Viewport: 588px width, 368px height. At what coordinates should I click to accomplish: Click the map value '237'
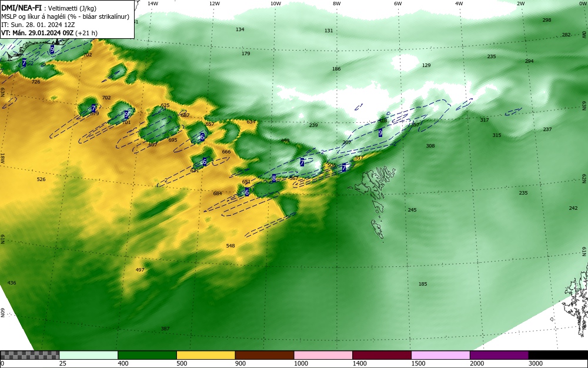547,129
